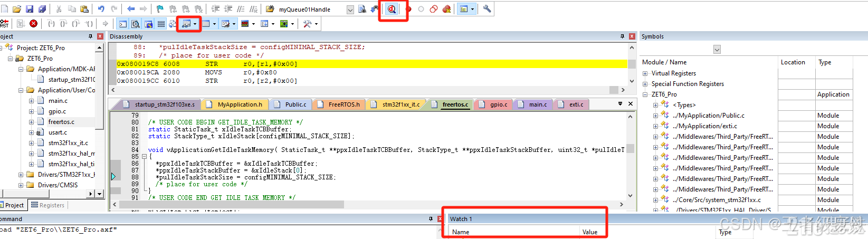The image size is (868, 239).
Task: Toggle auto-hide pin on Project panel
Action: (90, 36)
